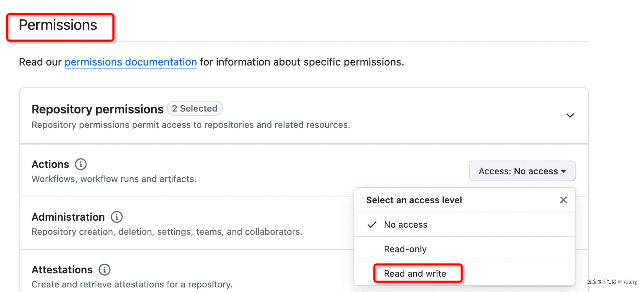Collapse Repository permissions with the chevron
644x292 pixels.
[570, 116]
